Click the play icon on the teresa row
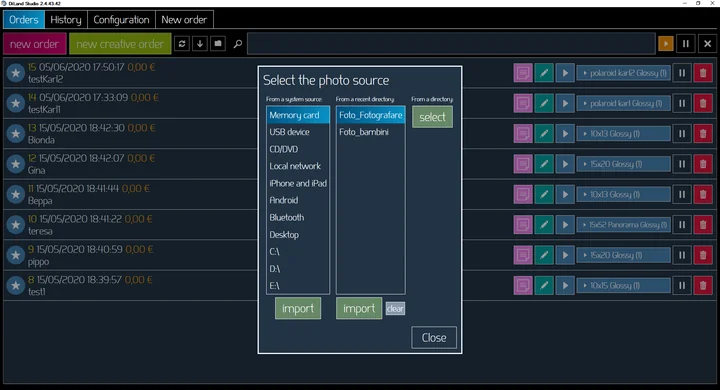The image size is (720, 390). (x=565, y=225)
